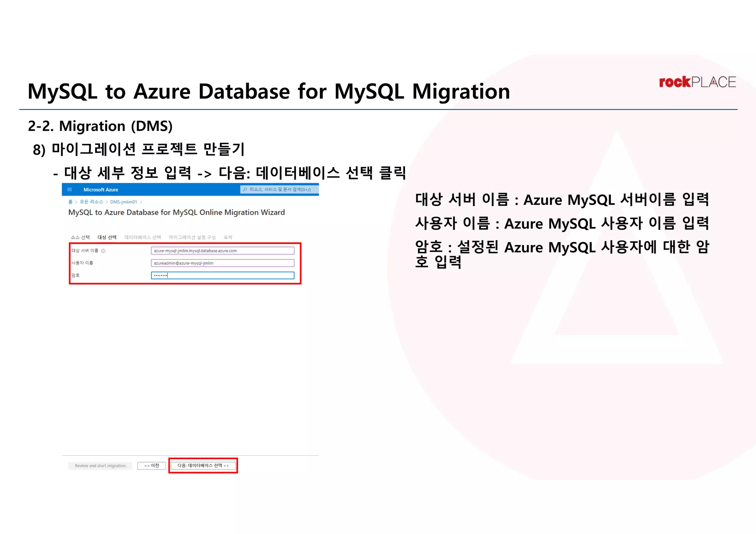Open 모든 리소스 breadcrumb link

(92, 202)
